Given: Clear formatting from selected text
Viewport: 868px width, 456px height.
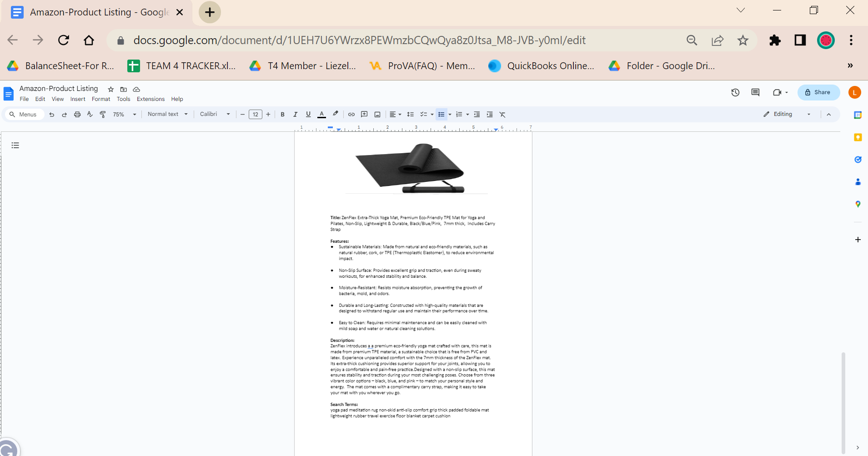Looking at the screenshot, I should 502,114.
